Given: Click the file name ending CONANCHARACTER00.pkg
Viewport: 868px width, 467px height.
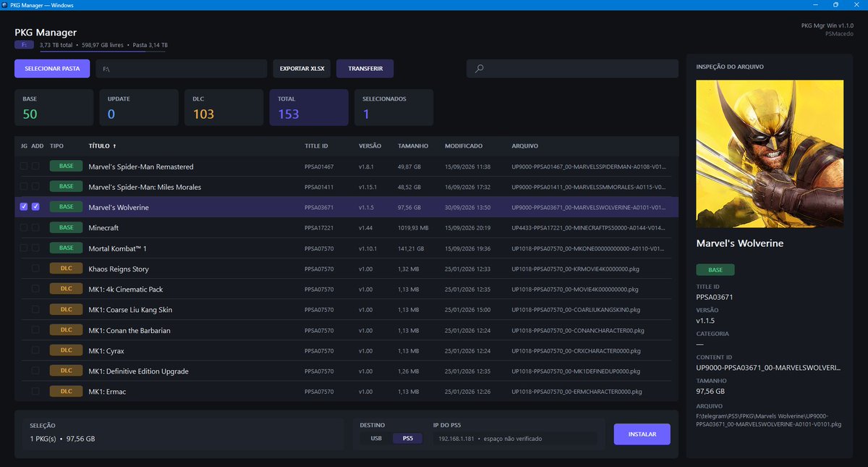Looking at the screenshot, I should click(577, 330).
